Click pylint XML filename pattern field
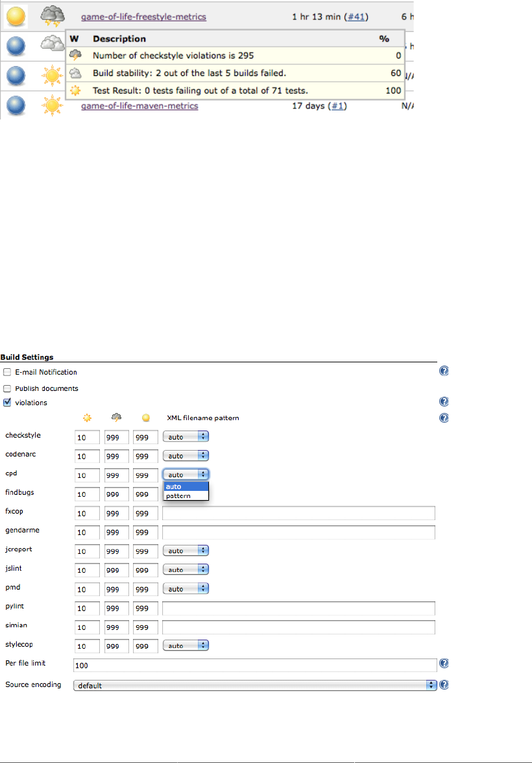This screenshot has height=763, width=532. coord(298,608)
